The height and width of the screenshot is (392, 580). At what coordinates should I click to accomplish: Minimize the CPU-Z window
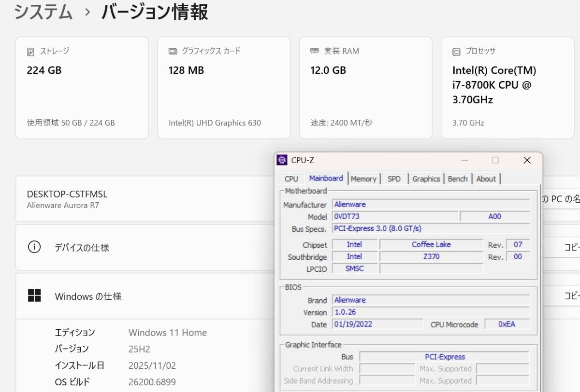coord(464,160)
